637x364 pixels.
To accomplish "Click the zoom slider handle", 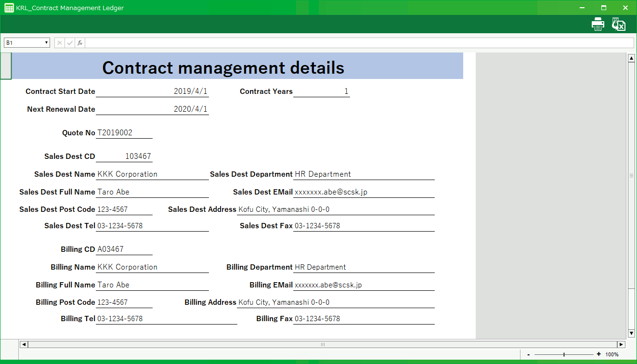I will 564,354.
